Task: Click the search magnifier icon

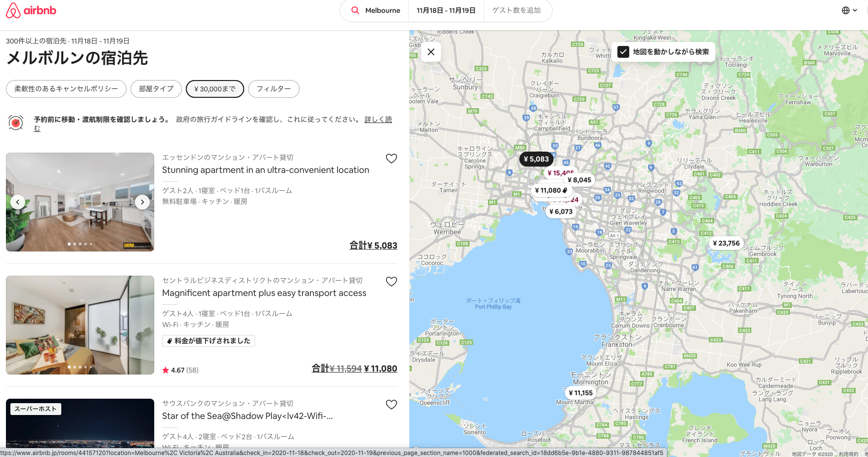Action: coord(355,10)
